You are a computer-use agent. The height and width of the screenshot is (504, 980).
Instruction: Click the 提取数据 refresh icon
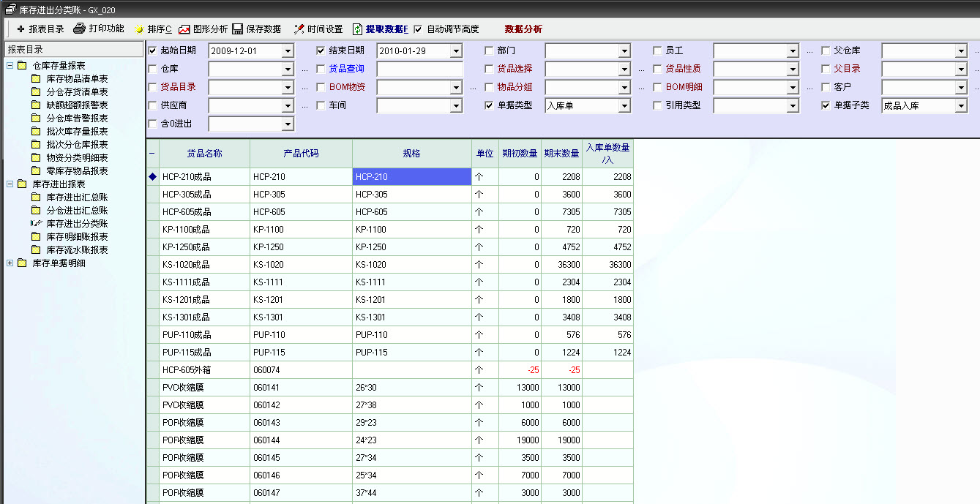tap(358, 29)
